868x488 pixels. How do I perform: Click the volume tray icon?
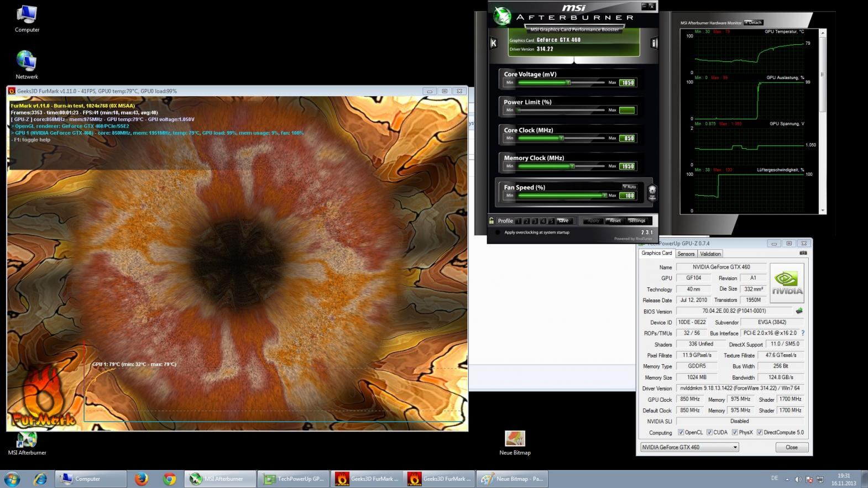[x=798, y=479]
